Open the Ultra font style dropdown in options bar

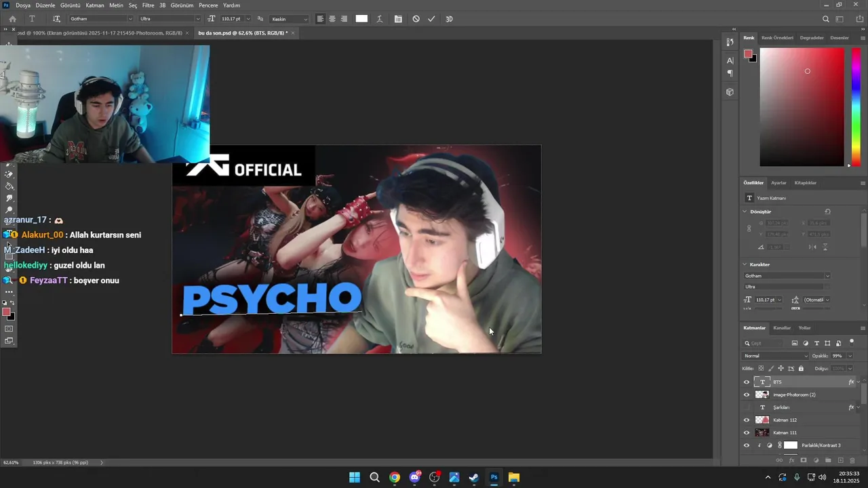click(198, 19)
